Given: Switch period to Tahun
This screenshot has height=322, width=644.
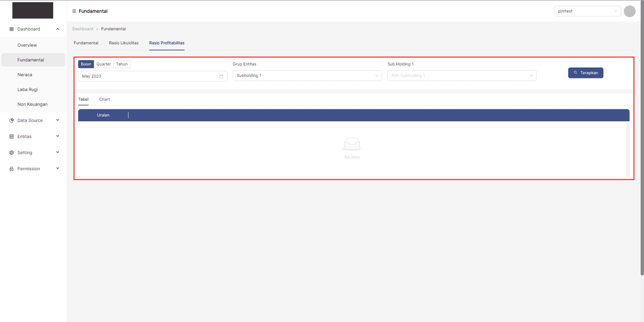Looking at the screenshot, I should [x=122, y=64].
